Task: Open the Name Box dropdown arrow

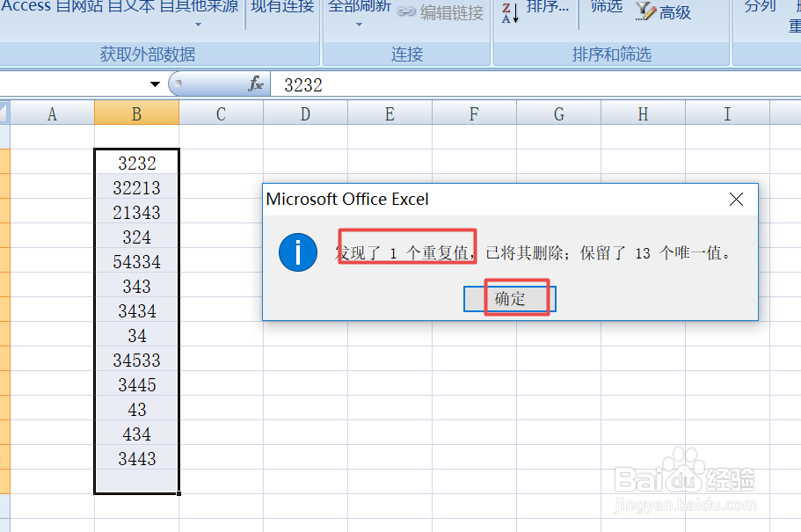Action: tap(155, 84)
